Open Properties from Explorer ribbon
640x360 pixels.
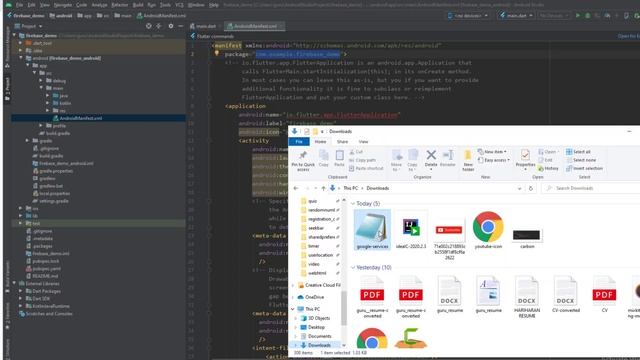(525, 159)
